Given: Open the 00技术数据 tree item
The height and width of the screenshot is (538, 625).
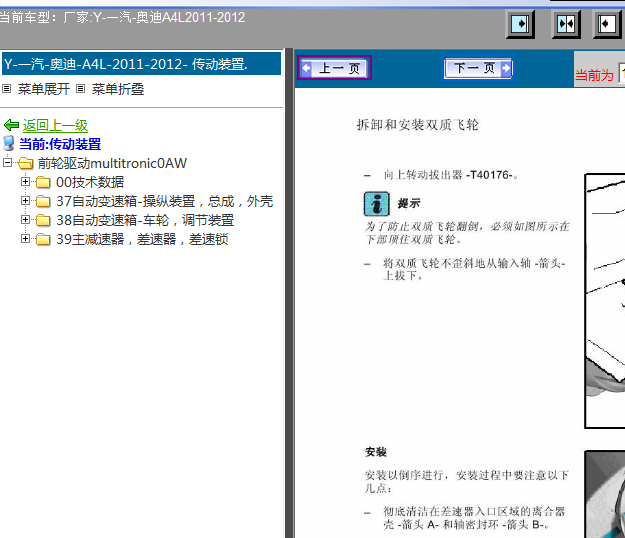Looking at the screenshot, I should [x=90, y=182].
